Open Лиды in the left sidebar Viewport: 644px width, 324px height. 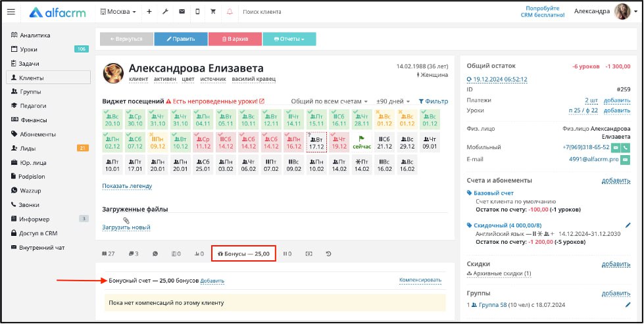click(x=28, y=148)
